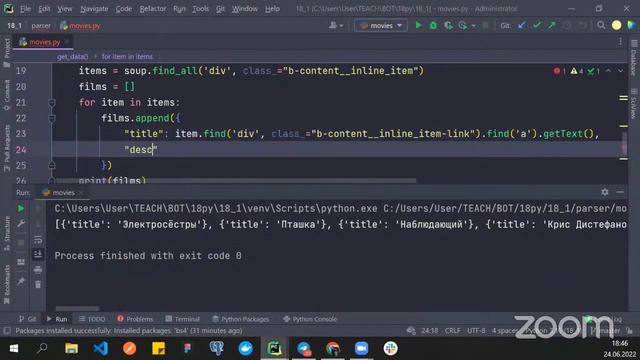Viewport: 640px width, 360px height.
Task: Click the Git update project arrow
Action: coord(522,25)
